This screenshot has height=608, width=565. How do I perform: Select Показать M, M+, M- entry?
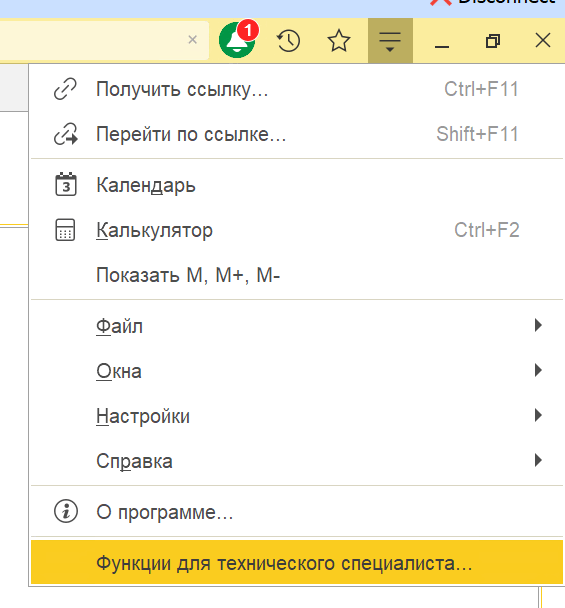(x=297, y=275)
